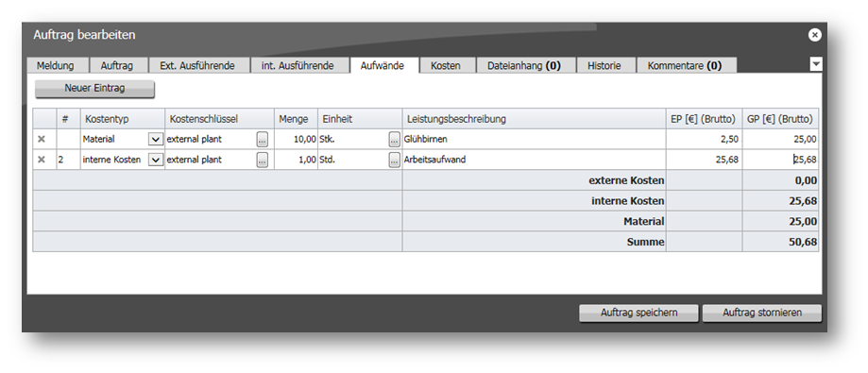Click the Menge column header
This screenshot has height=373, width=868.
297,119
